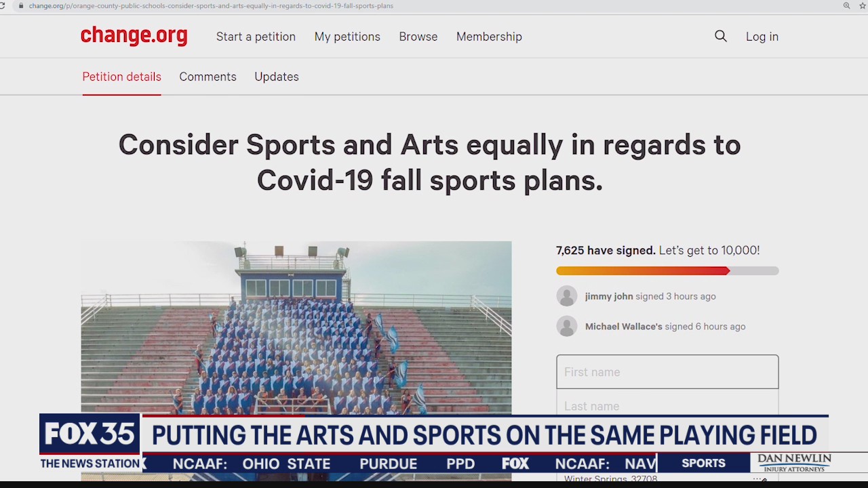Viewport: 868px width, 488px height.
Task: Click the browser address bar URL
Action: coord(211,5)
